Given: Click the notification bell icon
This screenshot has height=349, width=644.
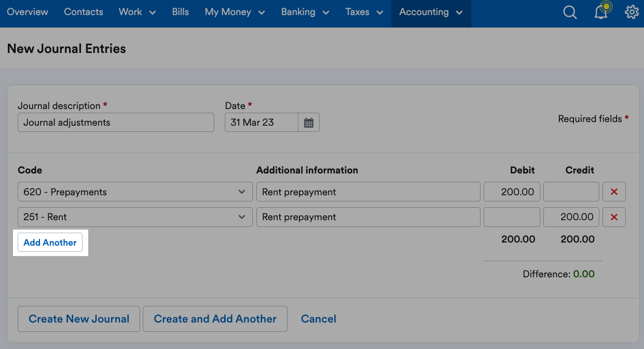Looking at the screenshot, I should tap(601, 12).
